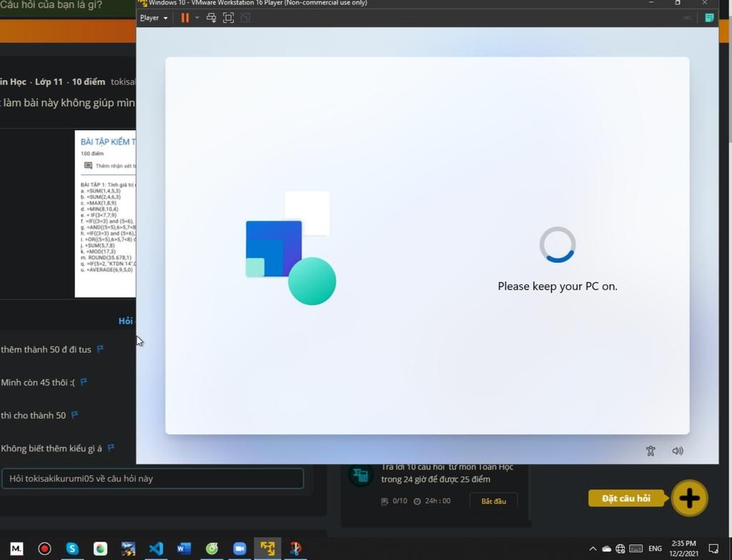Click the 'Hỏi' heading link
Image resolution: width=732 pixels, height=560 pixels.
click(126, 321)
